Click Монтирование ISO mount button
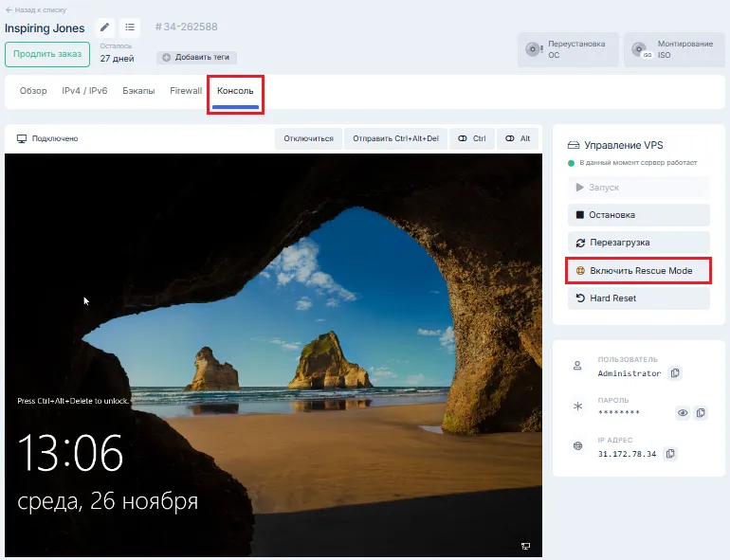 pyautogui.click(x=675, y=49)
